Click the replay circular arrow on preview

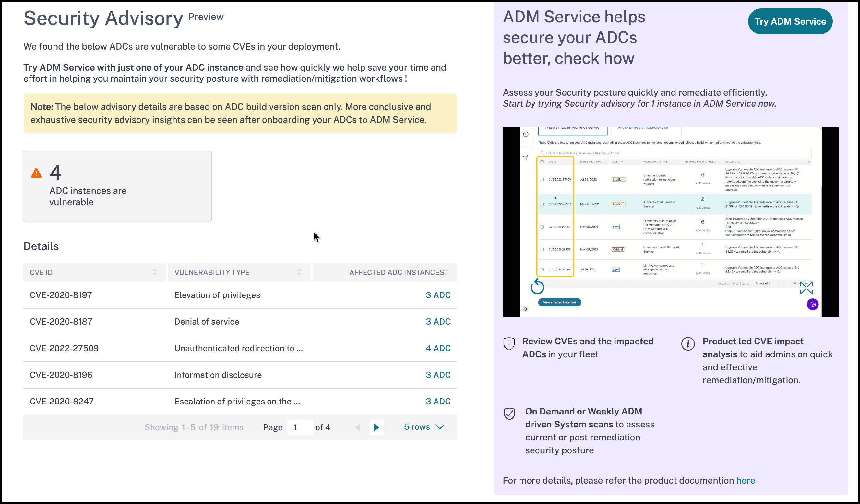[x=537, y=286]
